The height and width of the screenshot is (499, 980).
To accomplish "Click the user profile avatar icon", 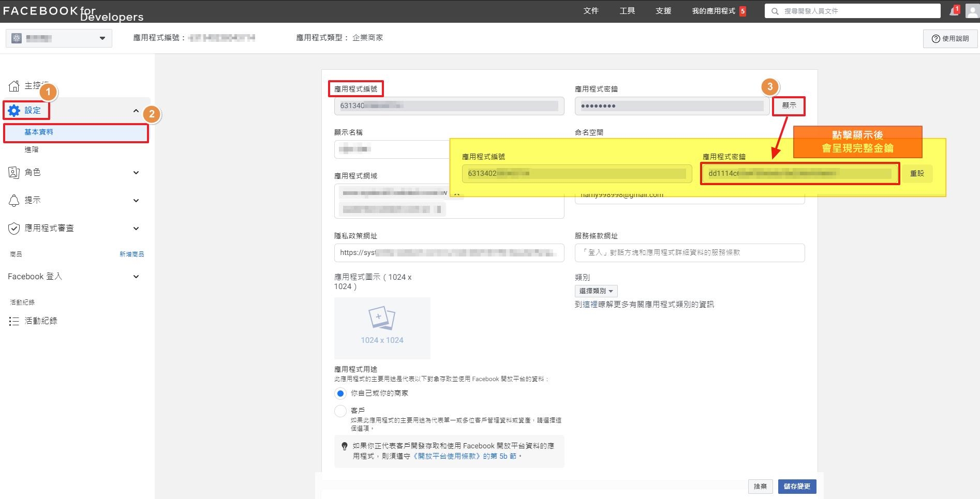I will click(x=972, y=11).
